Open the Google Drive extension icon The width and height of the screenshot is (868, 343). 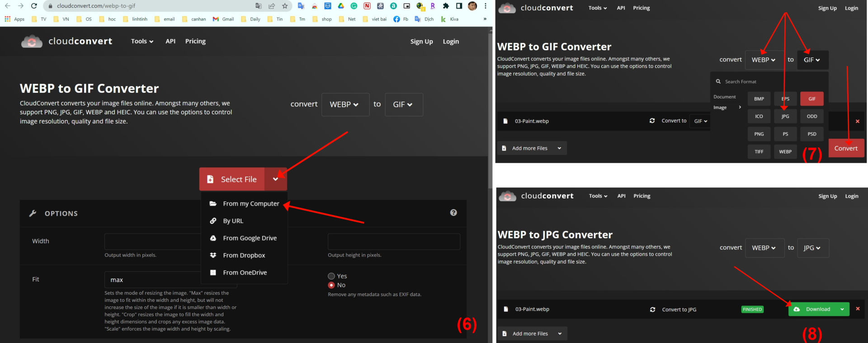(341, 6)
